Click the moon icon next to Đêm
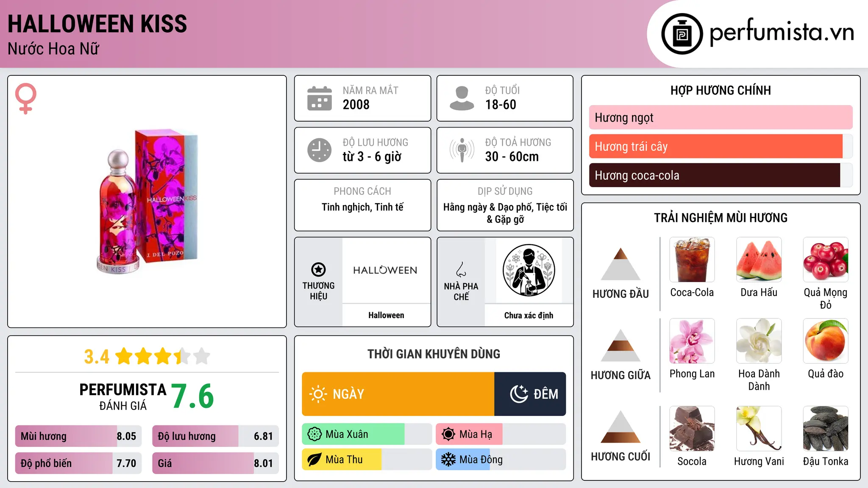The height and width of the screenshot is (488, 868). point(519,394)
